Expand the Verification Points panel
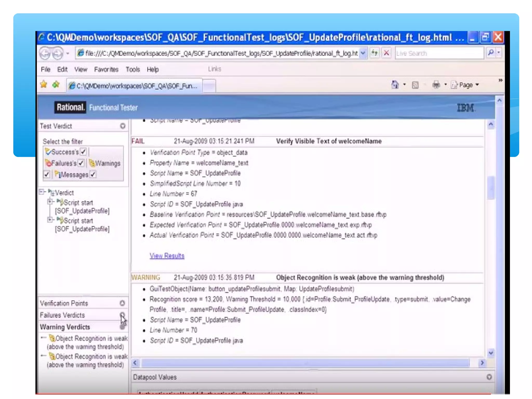 click(x=122, y=303)
